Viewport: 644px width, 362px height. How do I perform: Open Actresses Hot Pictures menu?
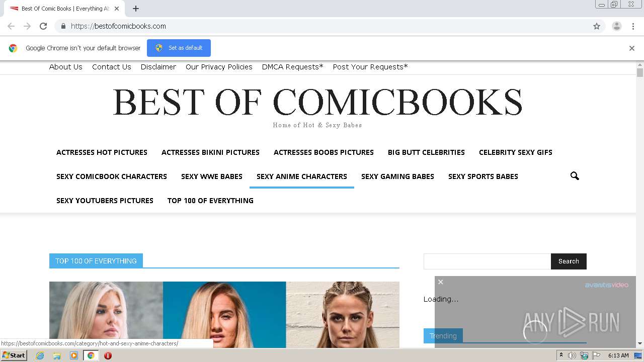102,152
